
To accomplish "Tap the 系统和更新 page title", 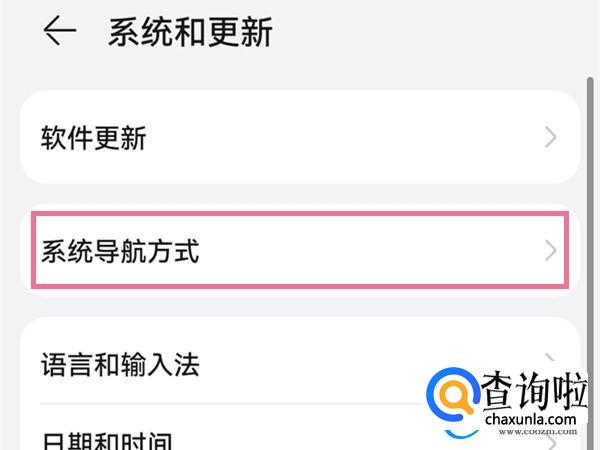I will click(x=190, y=32).
